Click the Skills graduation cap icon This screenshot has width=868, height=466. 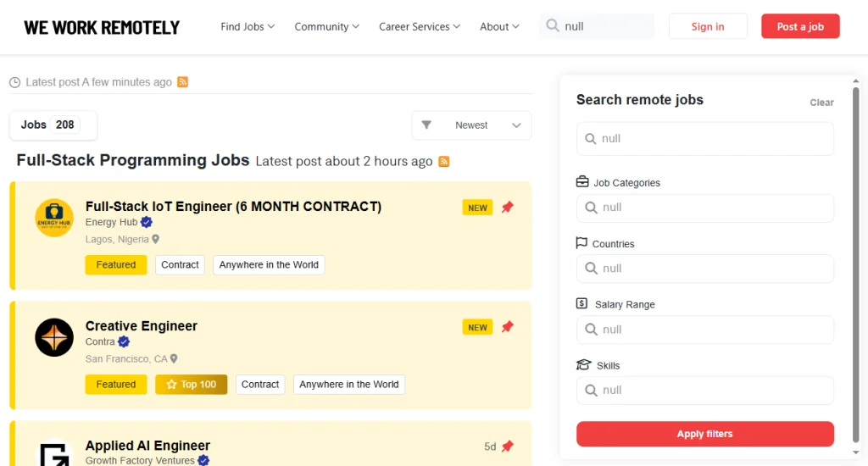(x=583, y=364)
